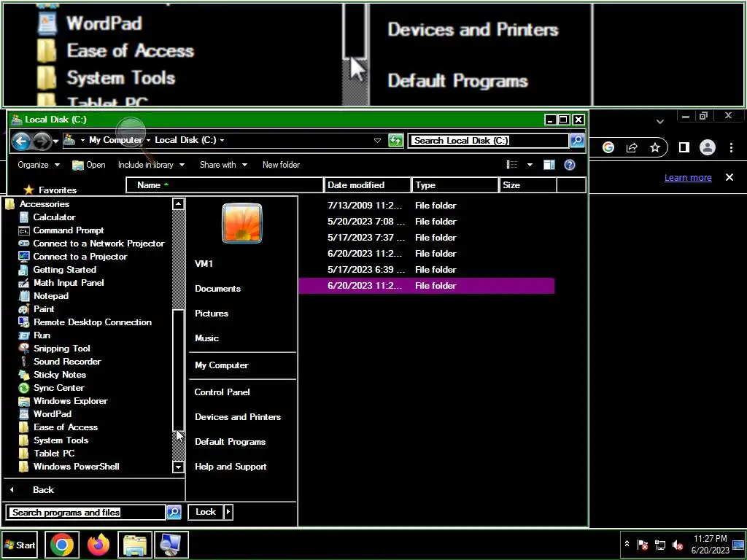Click the Explorer search magnifier button
Viewport: 747px width, 560px height.
pos(577,141)
